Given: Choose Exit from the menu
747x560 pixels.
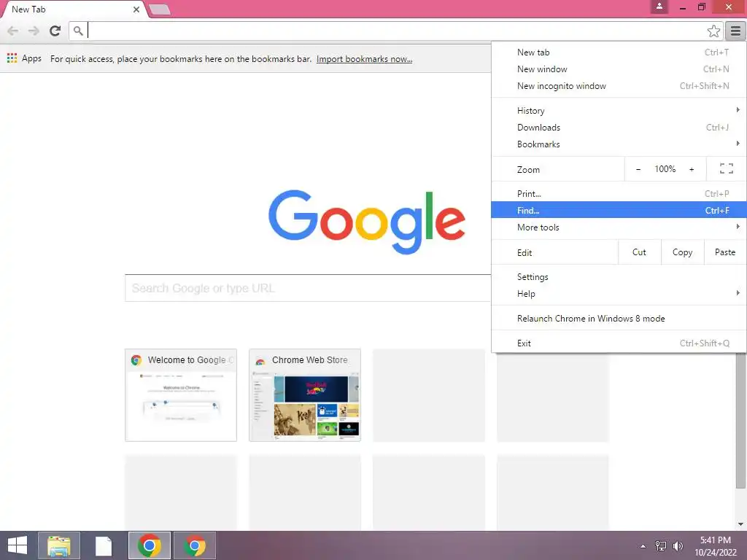Looking at the screenshot, I should (619, 343).
